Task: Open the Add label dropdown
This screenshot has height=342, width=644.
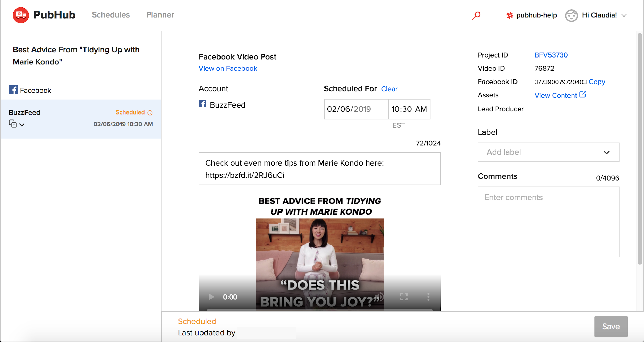Action: [548, 152]
